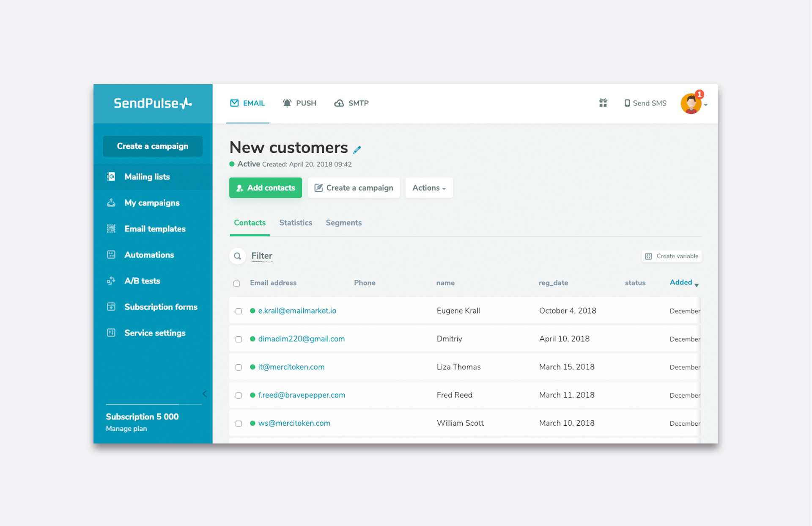Click the Filter search magnifier icon
812x526 pixels.
[238, 256]
